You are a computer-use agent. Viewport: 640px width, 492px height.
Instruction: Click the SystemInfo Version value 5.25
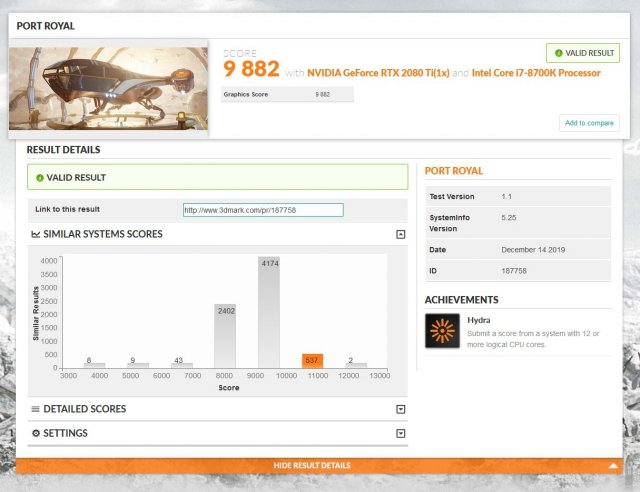[x=509, y=218]
